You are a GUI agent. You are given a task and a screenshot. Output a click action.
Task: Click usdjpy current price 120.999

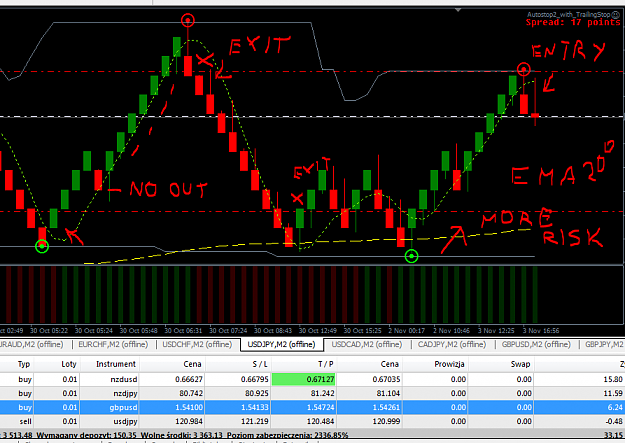387,421
